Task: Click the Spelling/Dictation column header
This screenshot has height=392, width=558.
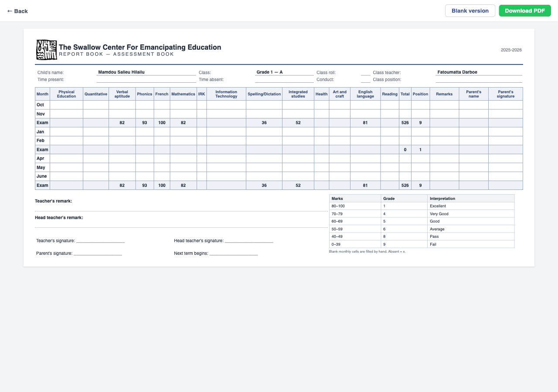Action: [x=264, y=94]
